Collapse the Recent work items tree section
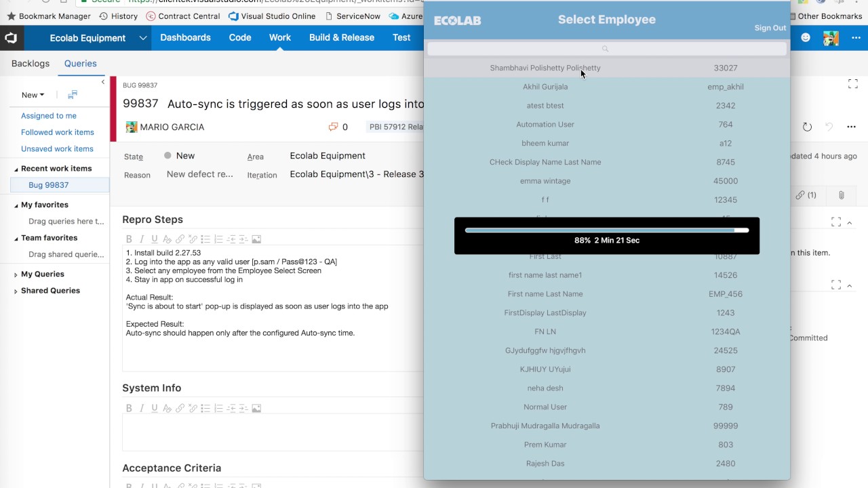The height and width of the screenshot is (488, 868). point(16,169)
